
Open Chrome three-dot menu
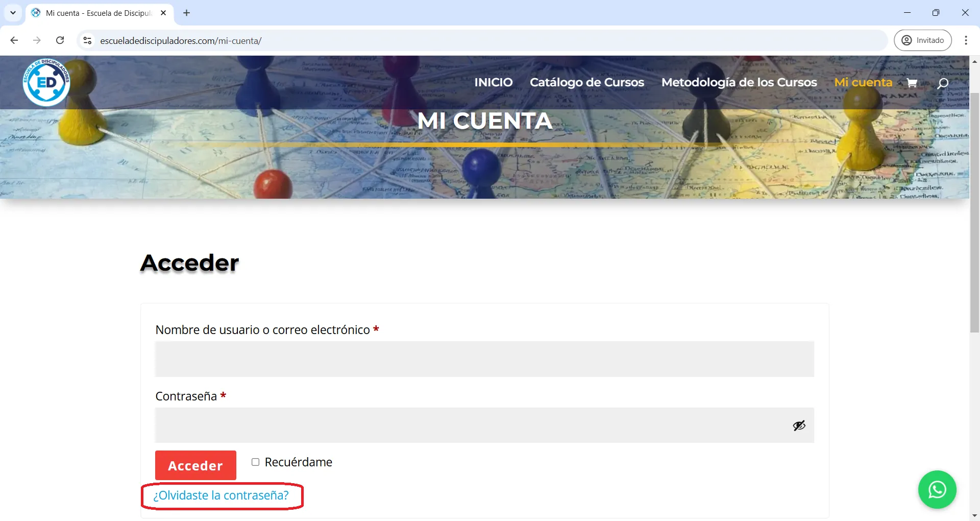click(966, 40)
